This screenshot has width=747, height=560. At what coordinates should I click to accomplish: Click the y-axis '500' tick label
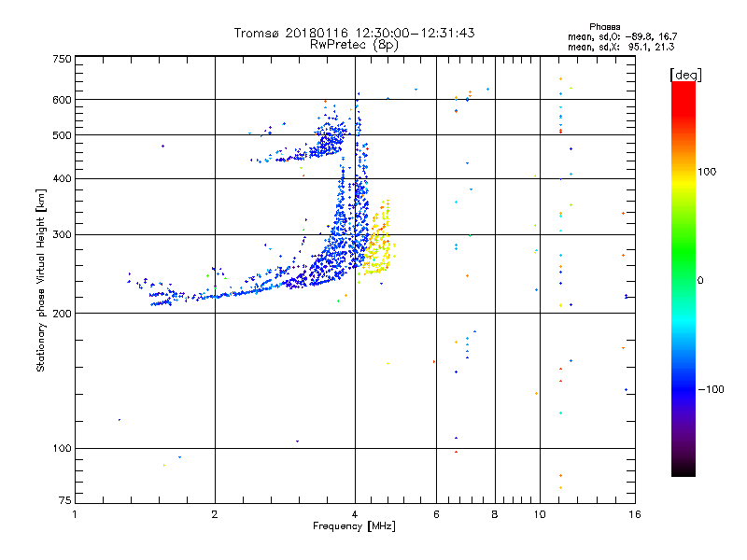tap(62, 135)
